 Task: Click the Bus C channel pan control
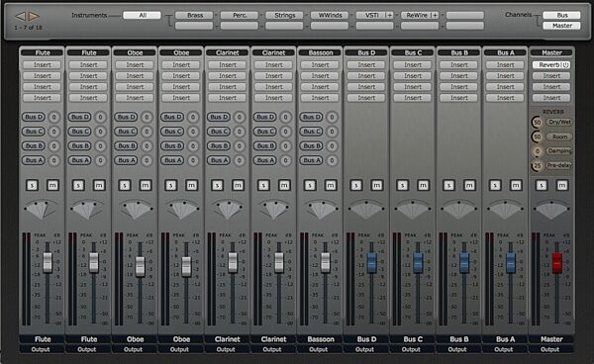[413, 210]
